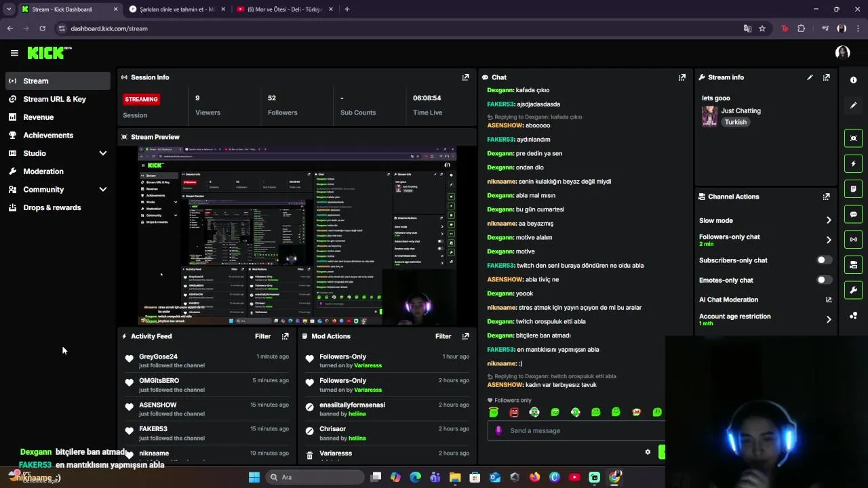Expand the Studio sidebar section
Viewport: 868px width, 488px height.
(102, 153)
